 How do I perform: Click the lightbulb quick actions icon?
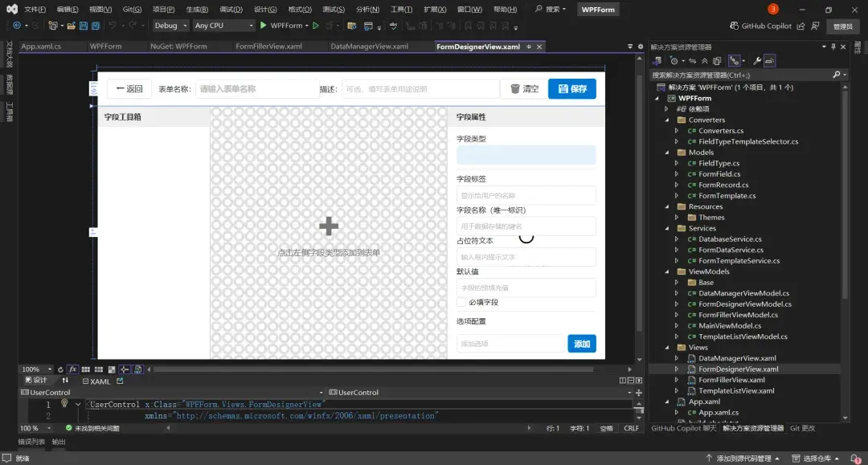[x=64, y=404]
